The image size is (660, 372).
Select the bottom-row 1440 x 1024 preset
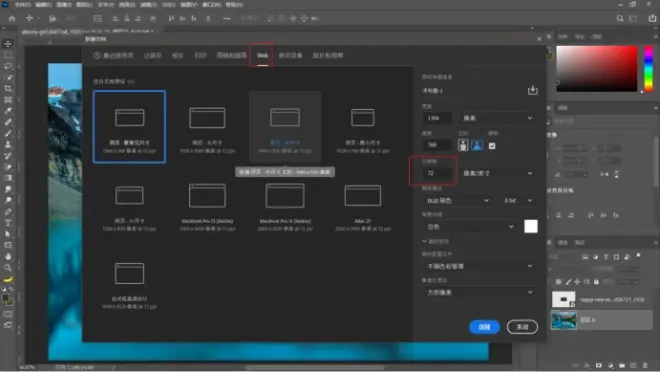click(x=129, y=283)
